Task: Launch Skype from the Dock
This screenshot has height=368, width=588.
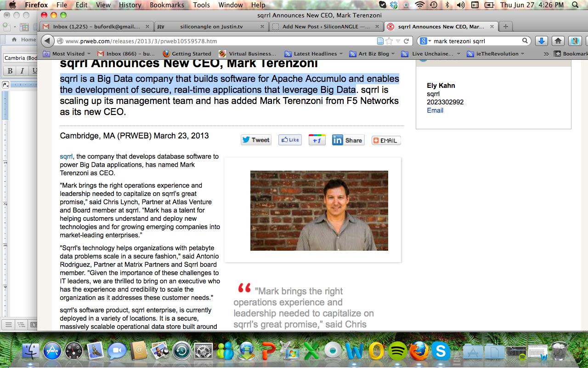Action: [441, 351]
